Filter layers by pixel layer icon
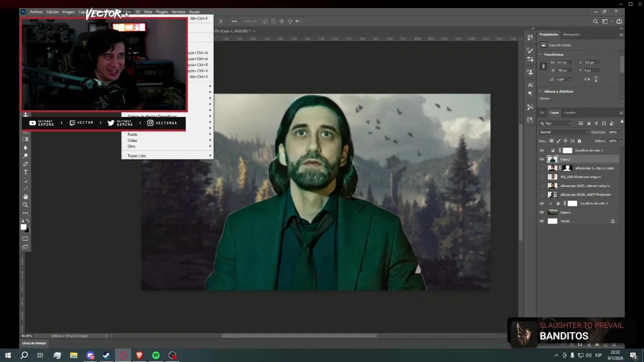 pyautogui.click(x=581, y=123)
